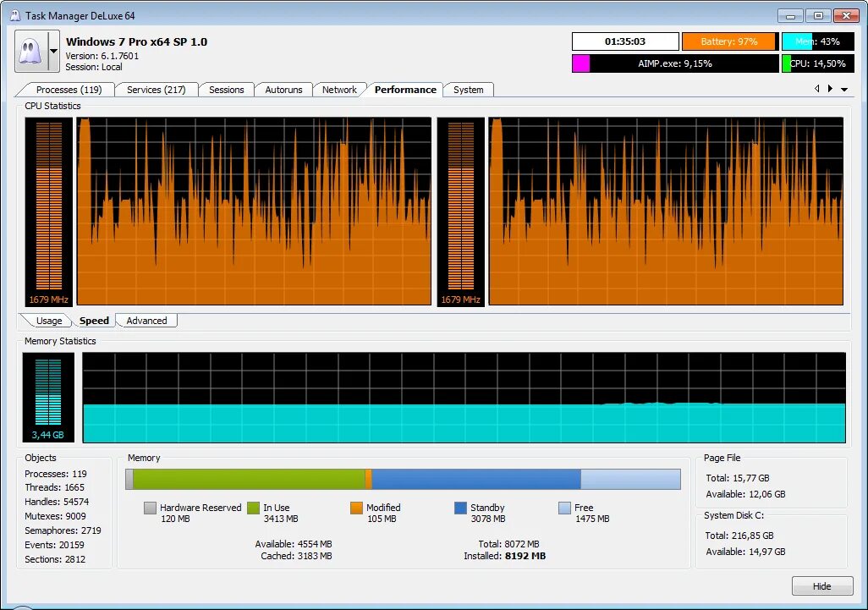The height and width of the screenshot is (610, 868).
Task: Click the Version: 6.1.7601 text
Action: (102, 56)
